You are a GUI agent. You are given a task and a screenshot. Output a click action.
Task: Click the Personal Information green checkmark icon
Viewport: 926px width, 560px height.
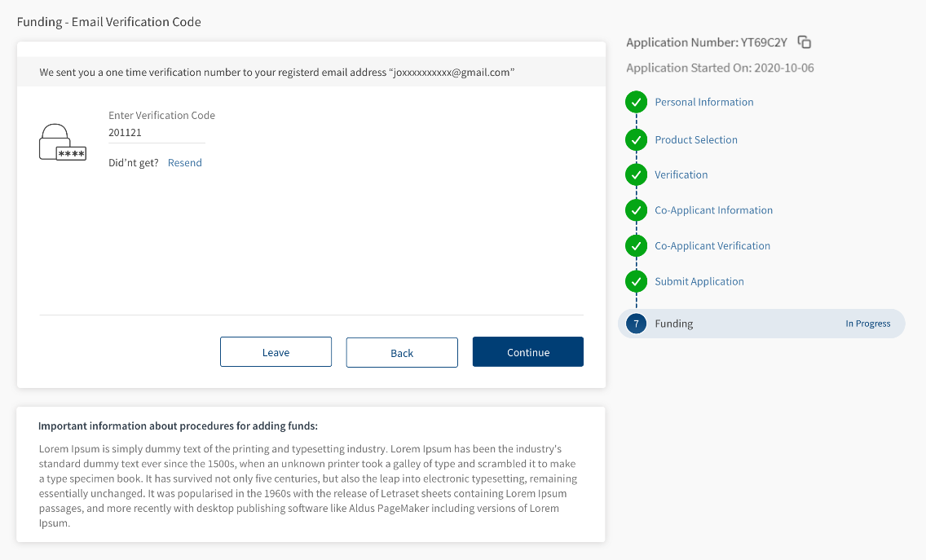point(636,103)
